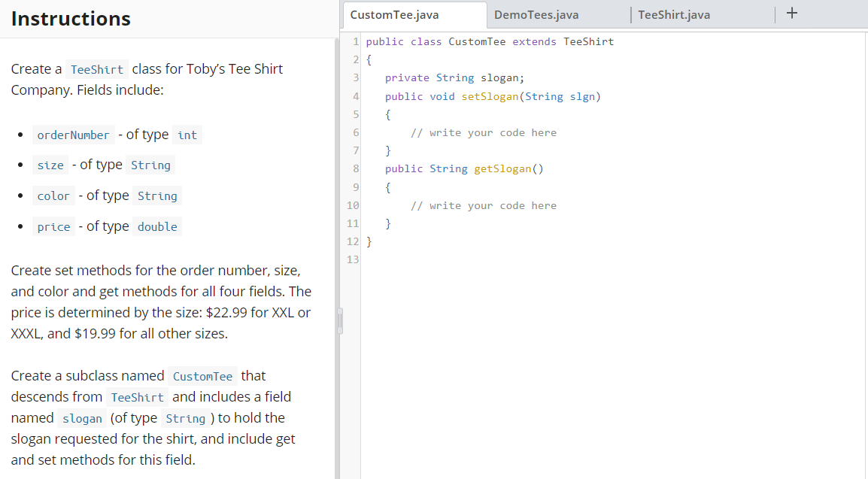The width and height of the screenshot is (868, 479).
Task: Click line number 13 in the editor
Action: pyautogui.click(x=353, y=259)
